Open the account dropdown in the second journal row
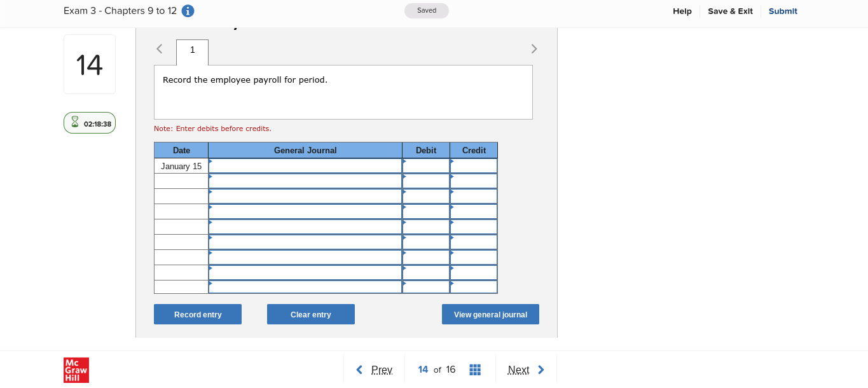Image resolution: width=868 pixels, height=388 pixels. (305, 181)
